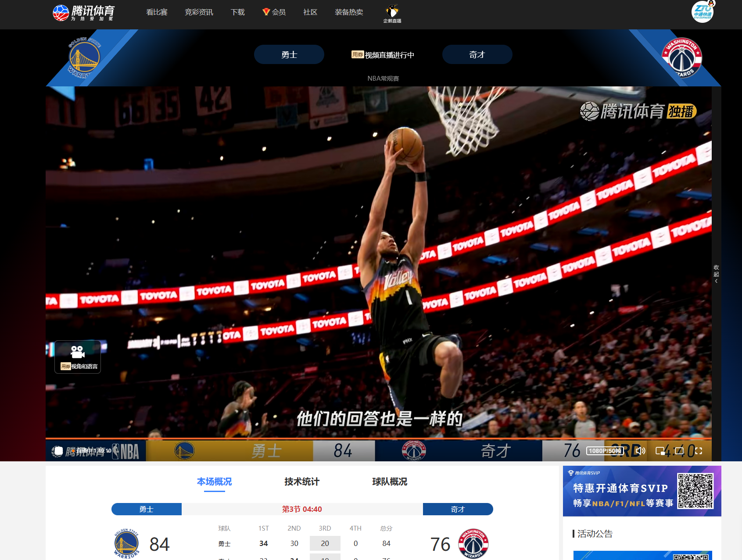Stop the live video playback
742x560 pixels.
pyautogui.click(x=58, y=451)
